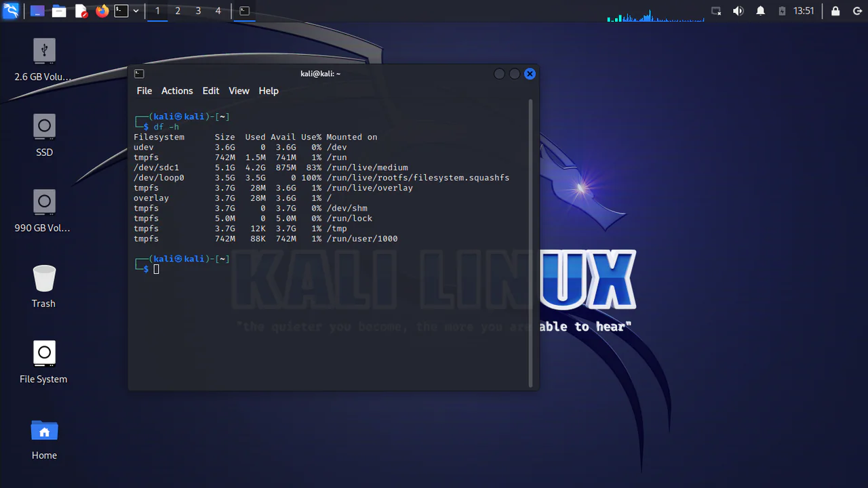Open the Actions menu in the terminal
Viewport: 868px width, 488px height.
176,90
